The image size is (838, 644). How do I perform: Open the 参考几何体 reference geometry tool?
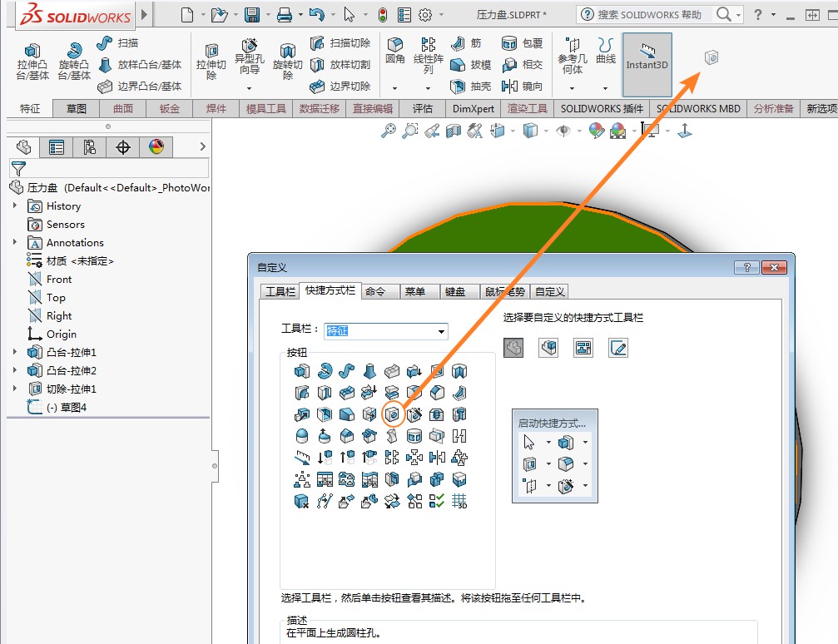(x=573, y=56)
